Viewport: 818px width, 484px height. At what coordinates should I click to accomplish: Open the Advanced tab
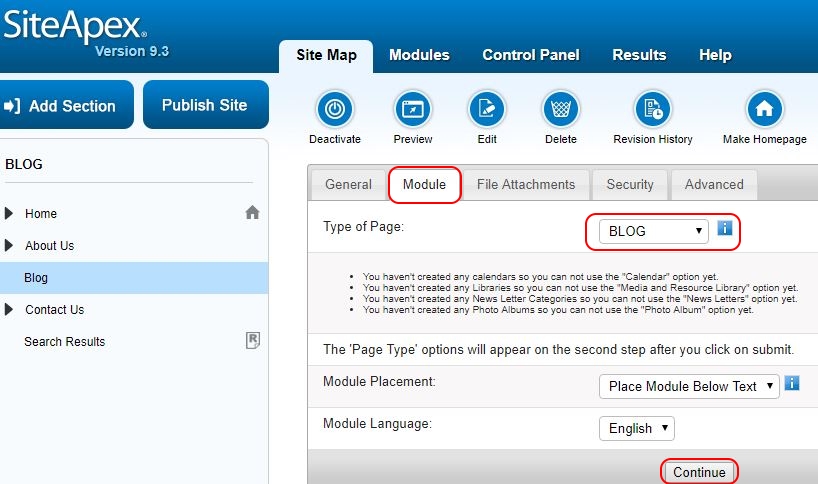point(714,185)
